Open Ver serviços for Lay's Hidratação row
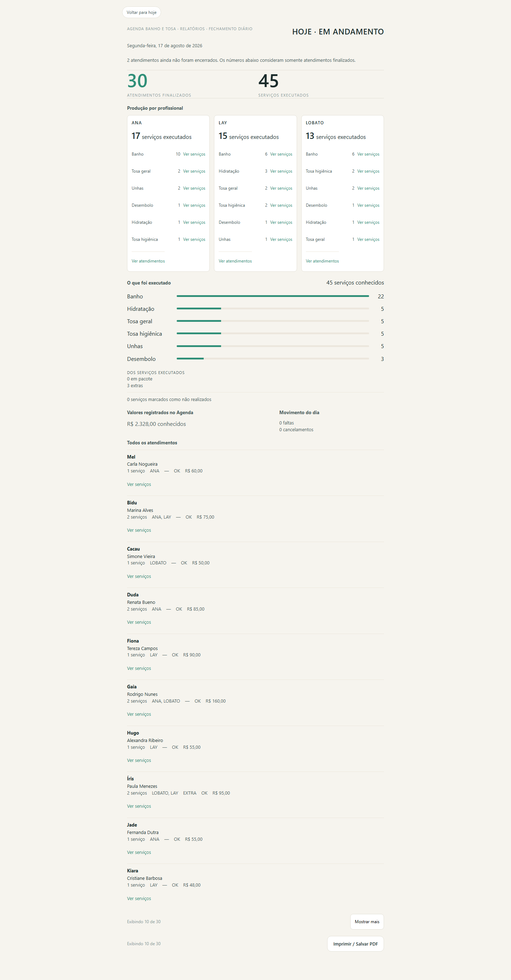 tap(281, 171)
